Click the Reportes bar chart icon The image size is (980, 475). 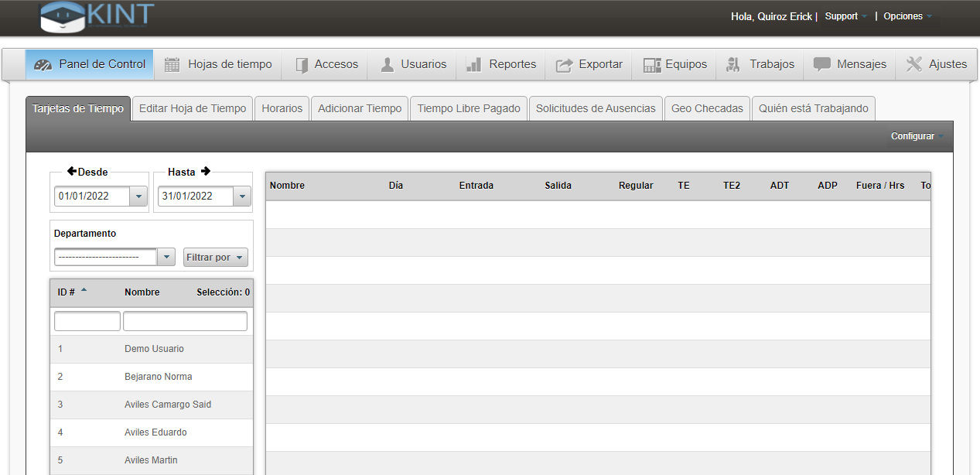click(474, 65)
